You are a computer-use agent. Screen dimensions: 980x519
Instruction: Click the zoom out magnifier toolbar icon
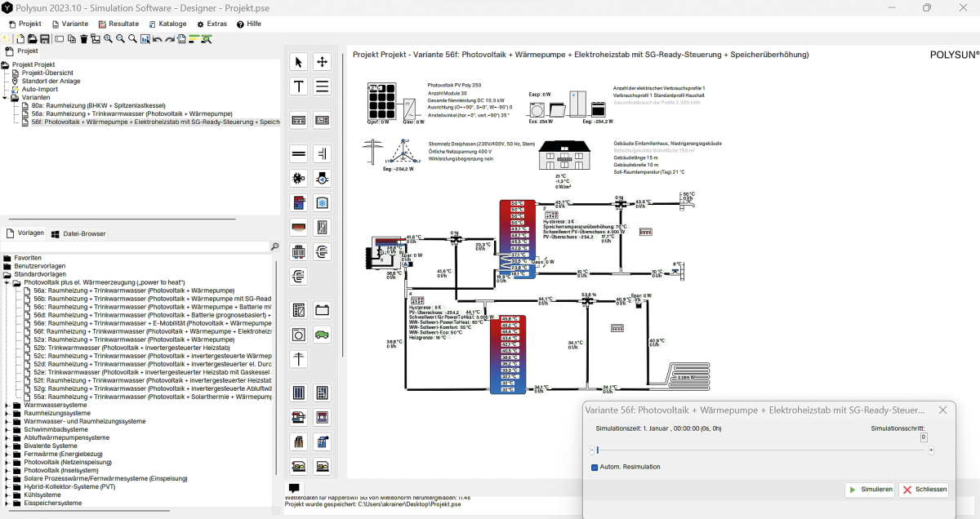coord(120,39)
